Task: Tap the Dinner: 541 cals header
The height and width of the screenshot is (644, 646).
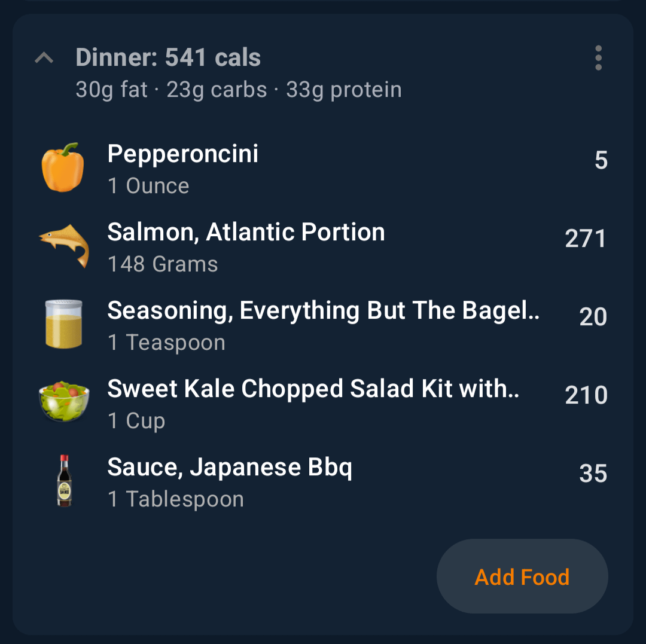Action: (168, 58)
